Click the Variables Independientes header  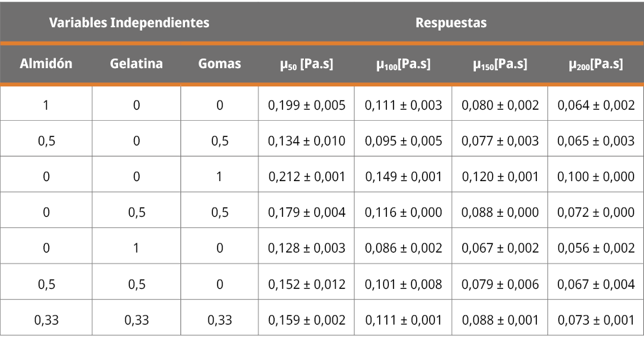[x=129, y=23]
